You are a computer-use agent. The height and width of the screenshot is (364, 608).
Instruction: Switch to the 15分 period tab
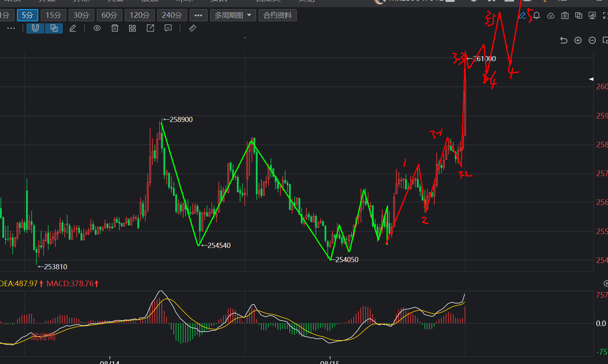coord(53,15)
